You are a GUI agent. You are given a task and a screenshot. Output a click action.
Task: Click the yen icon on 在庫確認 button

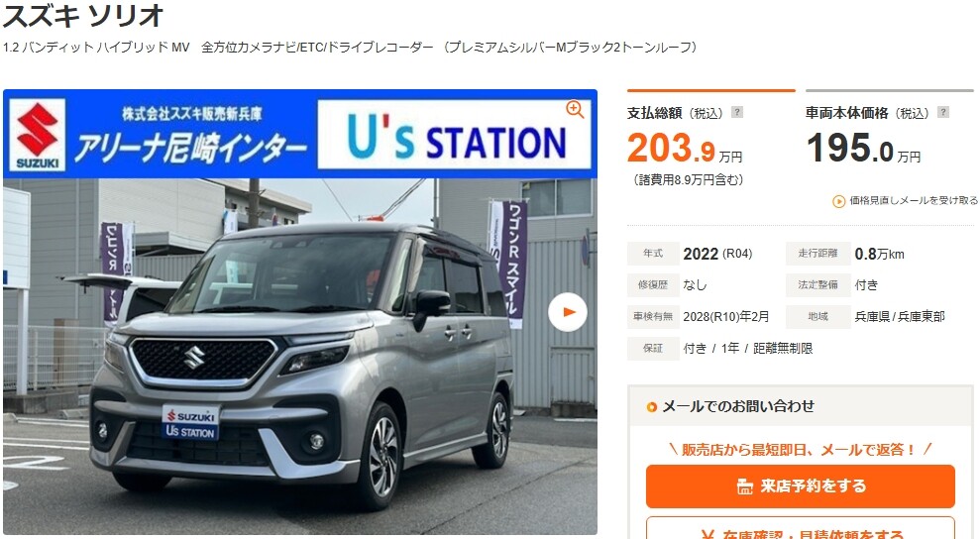pyautogui.click(x=708, y=535)
